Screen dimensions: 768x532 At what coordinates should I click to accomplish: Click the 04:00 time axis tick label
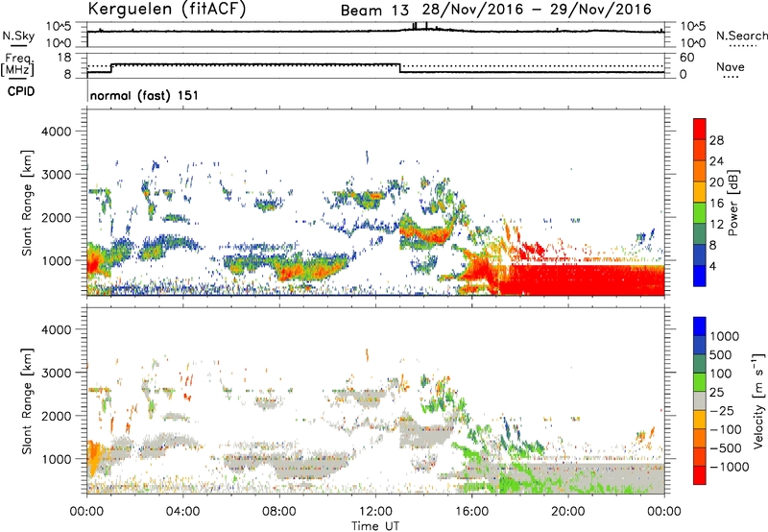[182, 512]
